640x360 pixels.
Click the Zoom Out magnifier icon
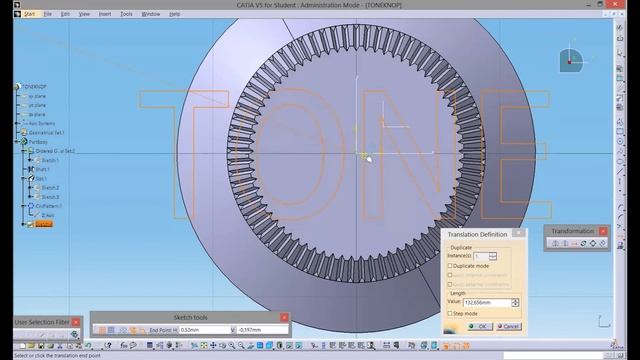(241, 345)
